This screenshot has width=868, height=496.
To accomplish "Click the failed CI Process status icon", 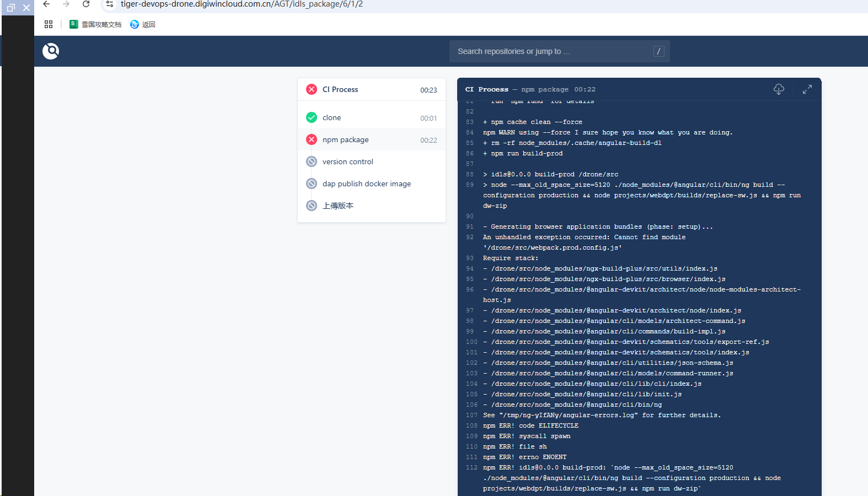I will pyautogui.click(x=312, y=89).
